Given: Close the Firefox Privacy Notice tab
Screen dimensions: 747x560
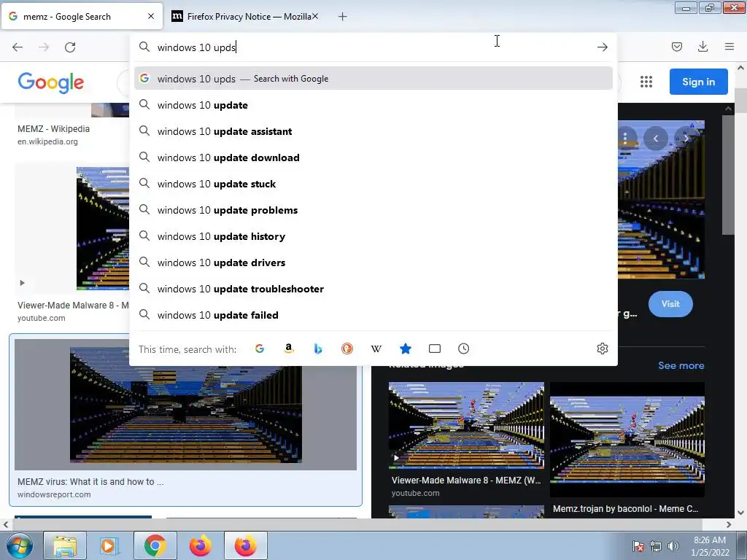Looking at the screenshot, I should coord(315,16).
